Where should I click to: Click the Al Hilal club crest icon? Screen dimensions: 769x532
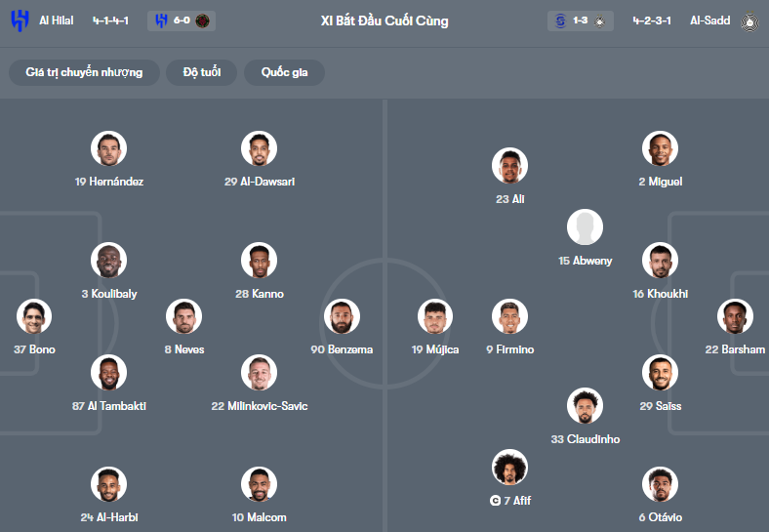click(x=20, y=20)
